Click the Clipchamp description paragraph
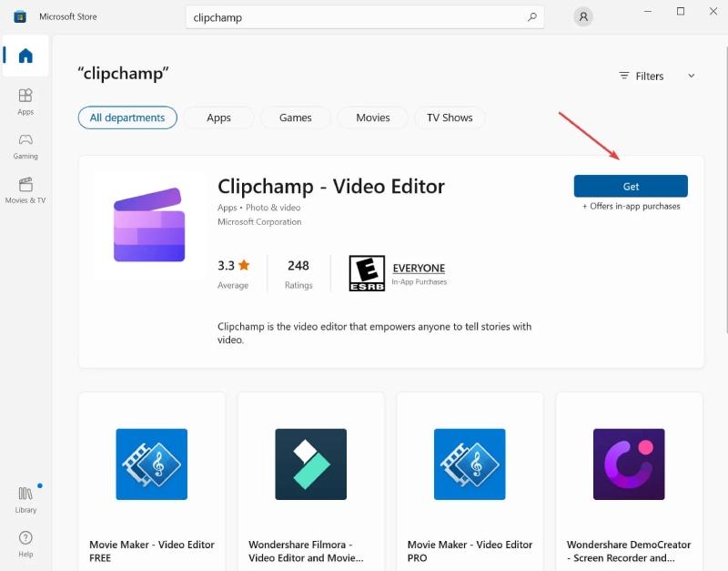This screenshot has height=571, width=728. pyautogui.click(x=374, y=332)
